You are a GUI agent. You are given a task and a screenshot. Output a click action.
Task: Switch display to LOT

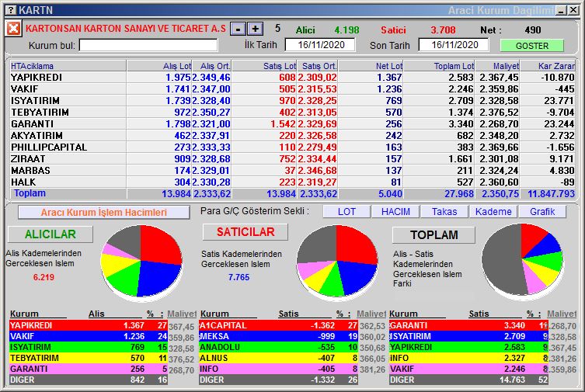[x=346, y=212]
